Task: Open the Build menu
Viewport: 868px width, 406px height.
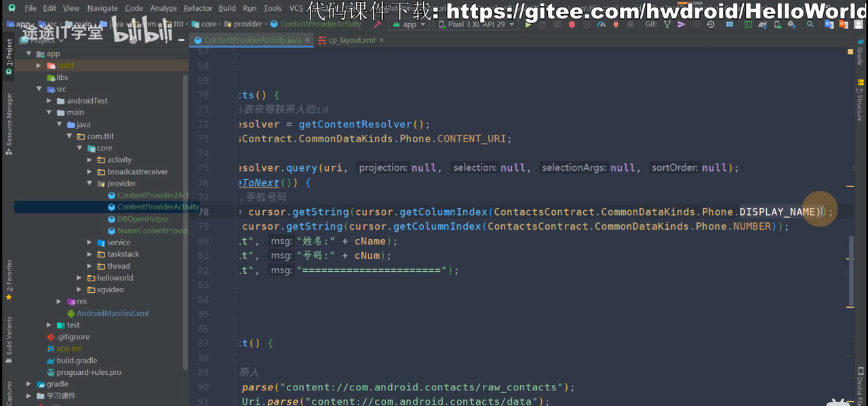Action: pos(227,8)
